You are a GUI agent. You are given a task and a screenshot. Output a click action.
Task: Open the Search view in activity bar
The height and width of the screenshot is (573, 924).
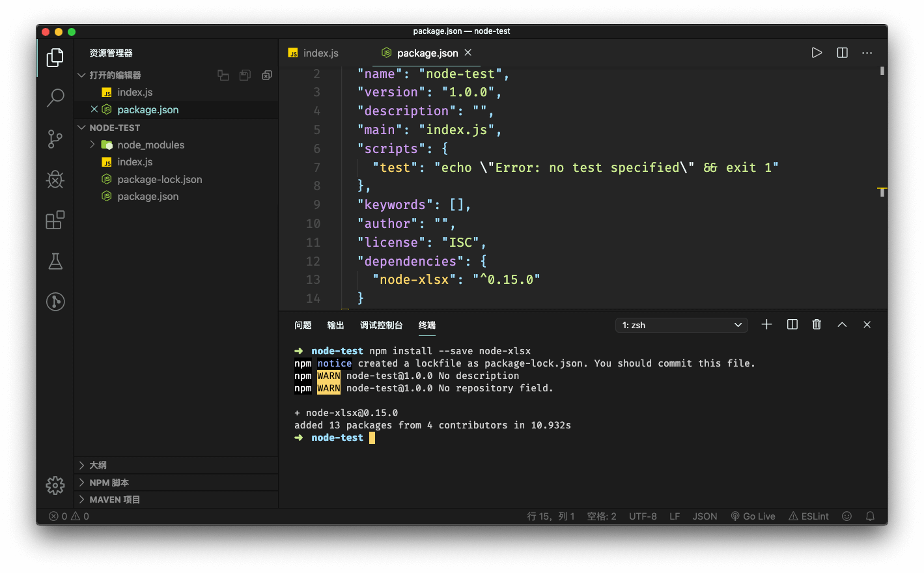coord(55,98)
